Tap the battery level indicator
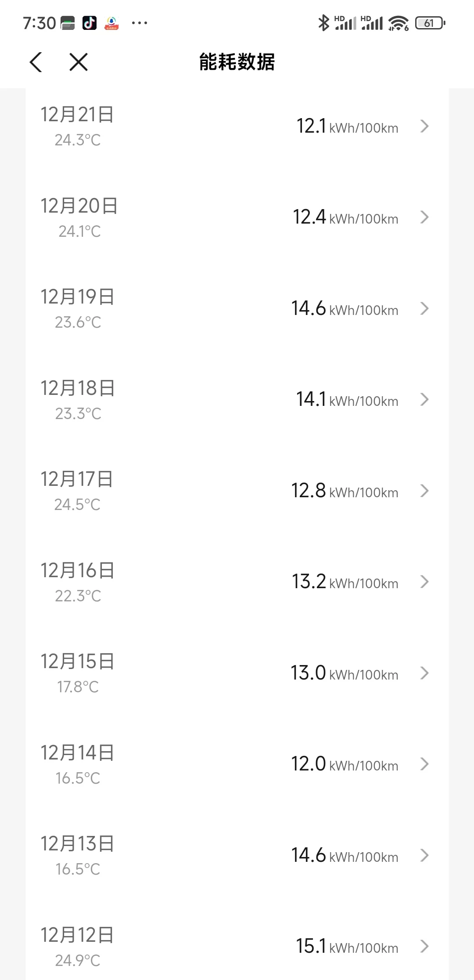 click(430, 23)
